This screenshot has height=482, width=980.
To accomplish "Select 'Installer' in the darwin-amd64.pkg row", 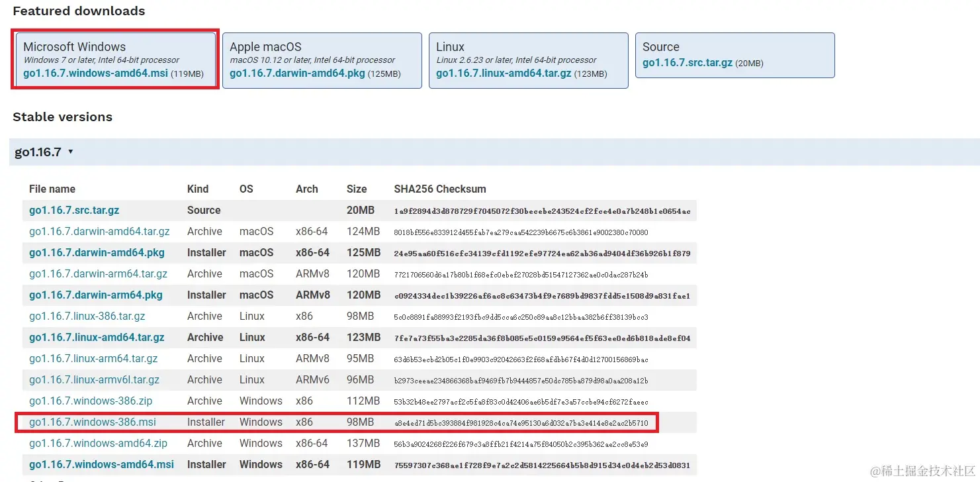I will tap(206, 252).
